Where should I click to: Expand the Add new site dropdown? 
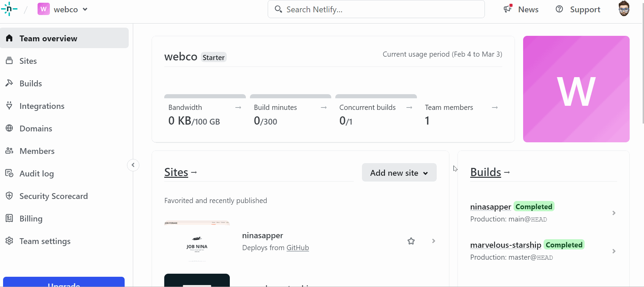point(399,172)
